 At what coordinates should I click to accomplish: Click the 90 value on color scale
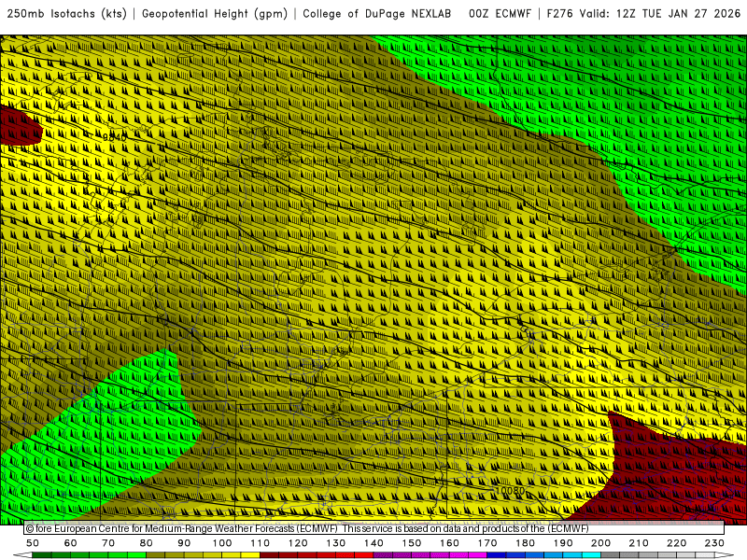[x=184, y=543]
